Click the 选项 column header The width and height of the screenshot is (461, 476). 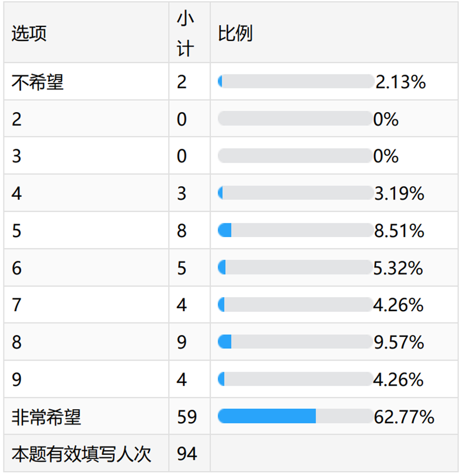(29, 34)
